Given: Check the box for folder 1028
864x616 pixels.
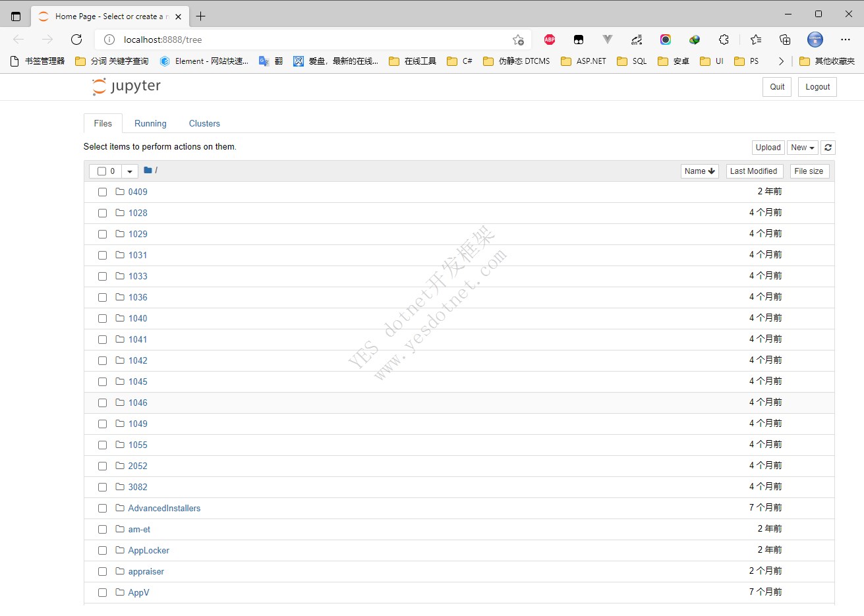Looking at the screenshot, I should pos(102,213).
